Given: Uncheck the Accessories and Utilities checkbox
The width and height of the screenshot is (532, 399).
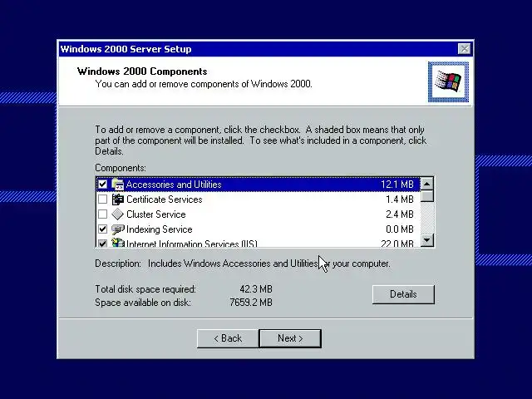Looking at the screenshot, I should [102, 185].
